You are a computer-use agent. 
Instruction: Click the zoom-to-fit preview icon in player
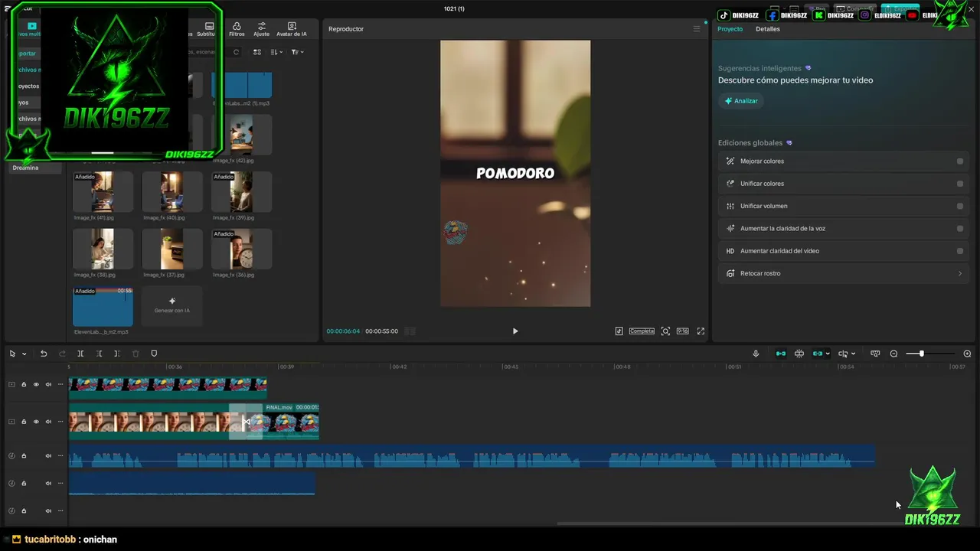click(665, 331)
